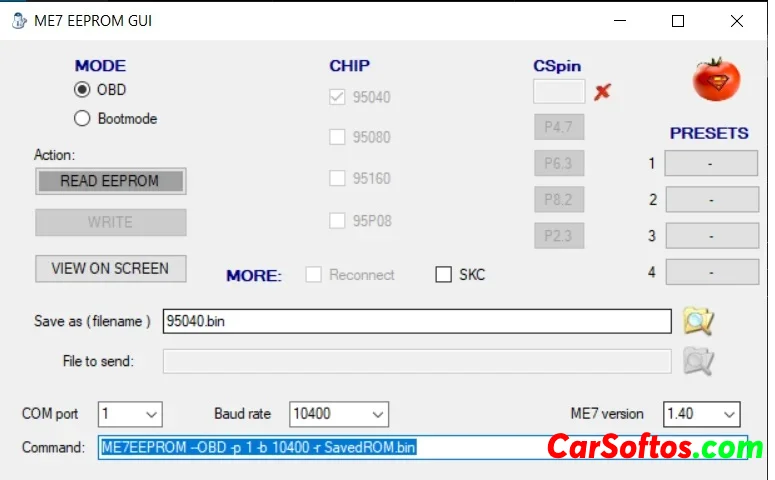The width and height of the screenshot is (775, 480).
Task: Select the Bootmode radio button
Action: (82, 119)
